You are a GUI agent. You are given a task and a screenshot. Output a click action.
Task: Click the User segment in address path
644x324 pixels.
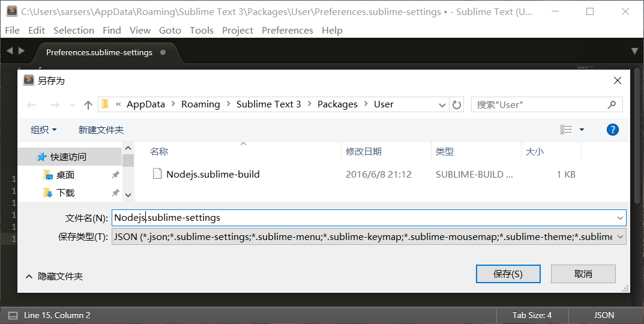tap(384, 105)
